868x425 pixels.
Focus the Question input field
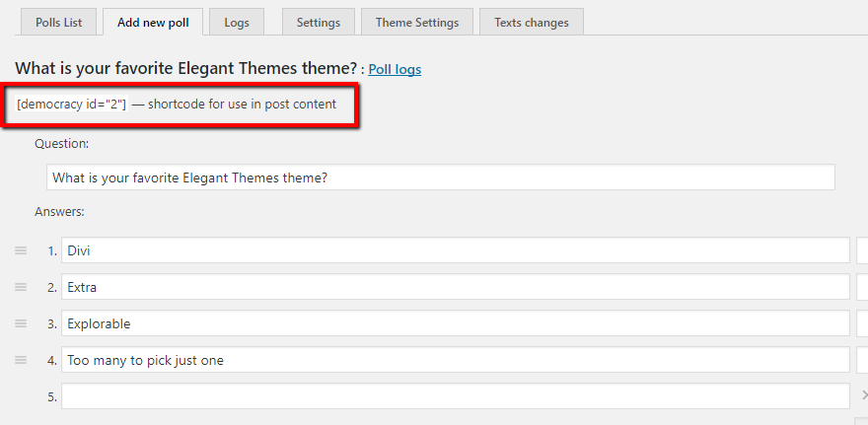tap(440, 177)
